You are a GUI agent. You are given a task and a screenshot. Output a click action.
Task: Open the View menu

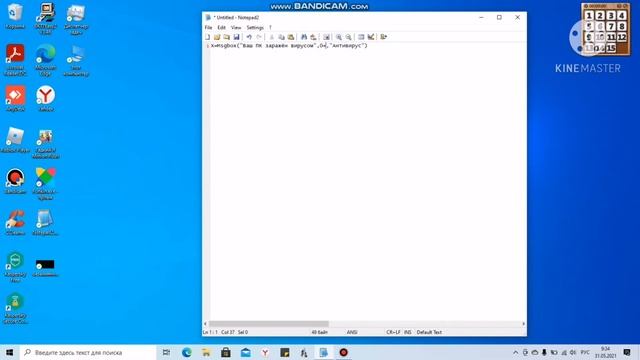coord(236,27)
